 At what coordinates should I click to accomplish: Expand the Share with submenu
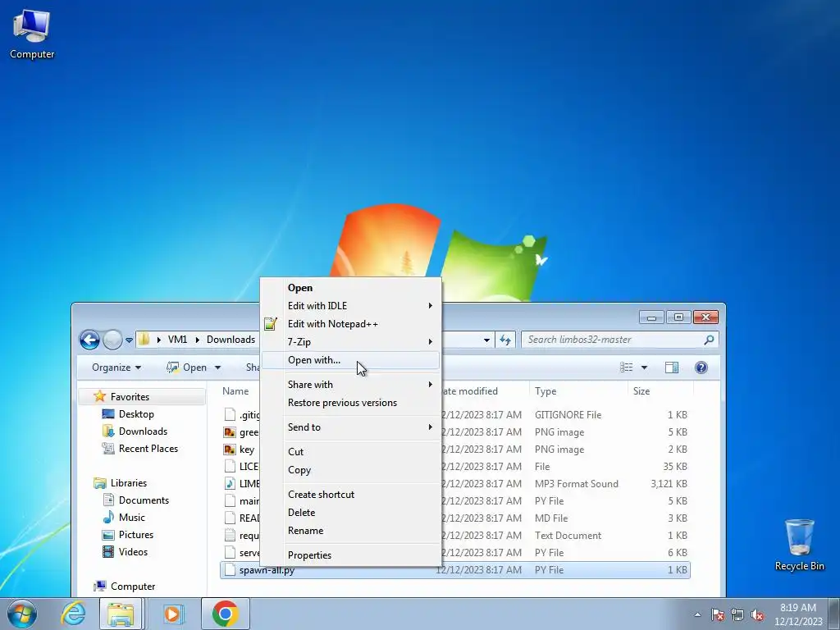(x=350, y=385)
